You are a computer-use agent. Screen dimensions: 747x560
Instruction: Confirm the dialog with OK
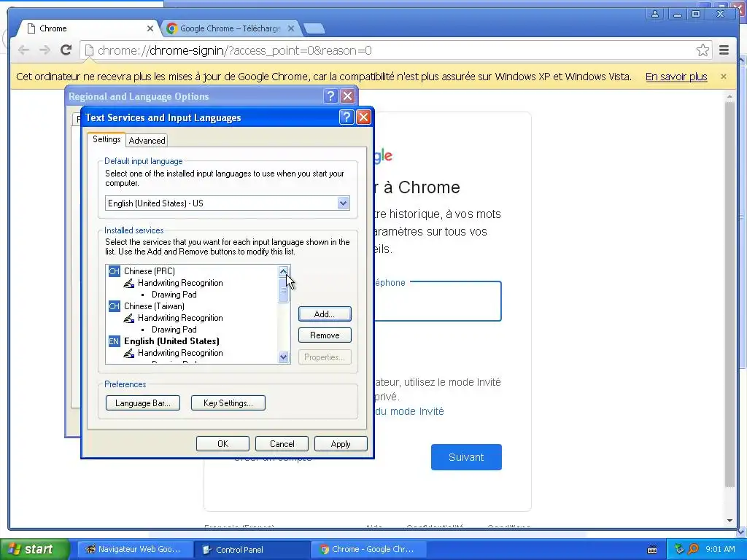[222, 444]
